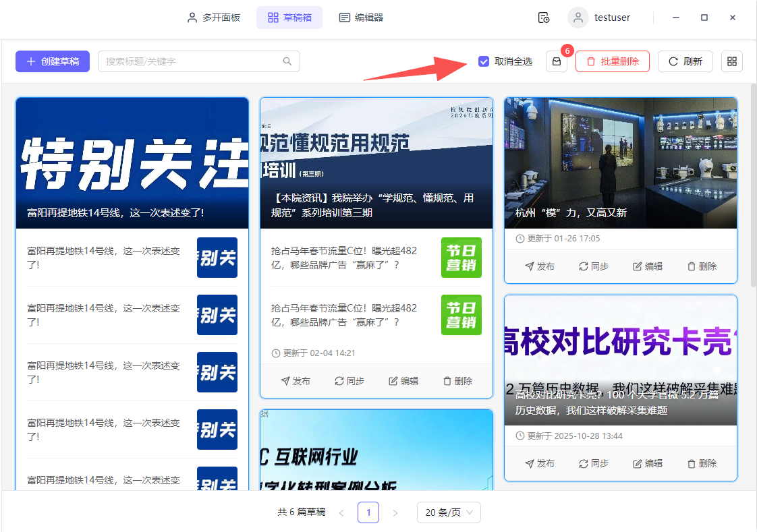This screenshot has width=757, height=532.
Task: Click the first 富阳再提地铁14号线 sub-article title
Action: pyautogui.click(x=103, y=258)
